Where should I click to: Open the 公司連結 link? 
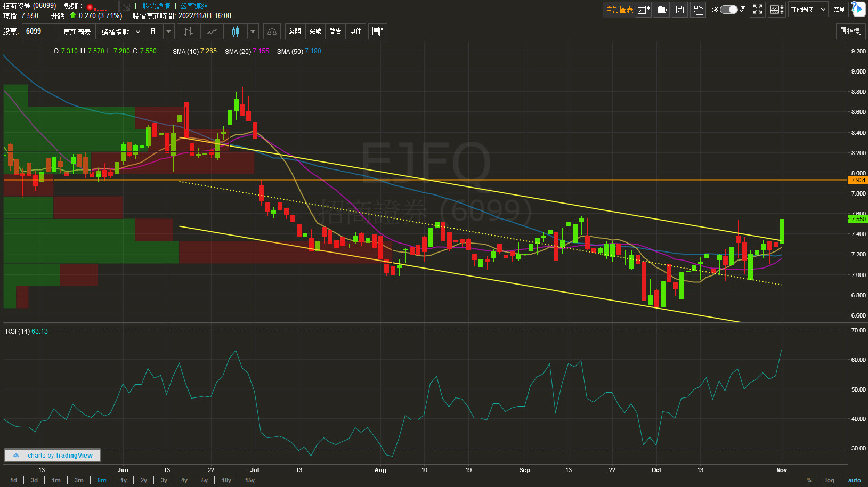pyautogui.click(x=194, y=6)
